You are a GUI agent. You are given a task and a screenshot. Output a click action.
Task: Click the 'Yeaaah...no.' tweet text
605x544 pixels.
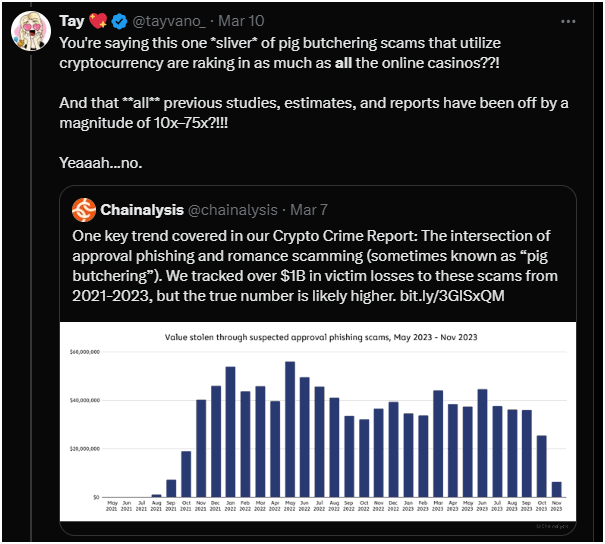pyautogui.click(x=101, y=163)
